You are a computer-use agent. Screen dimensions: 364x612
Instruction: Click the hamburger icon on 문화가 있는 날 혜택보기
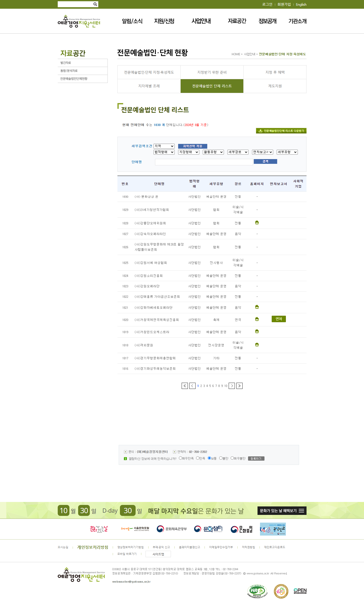click(301, 511)
